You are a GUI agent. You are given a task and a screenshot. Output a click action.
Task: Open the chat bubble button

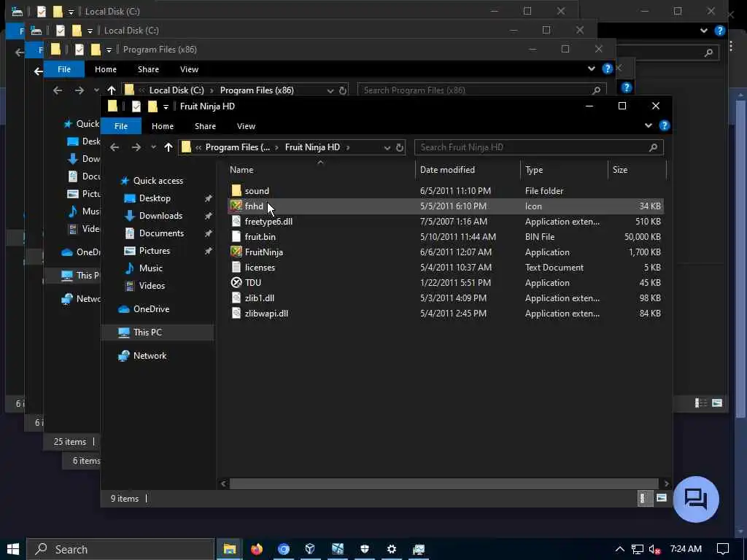[695, 499]
